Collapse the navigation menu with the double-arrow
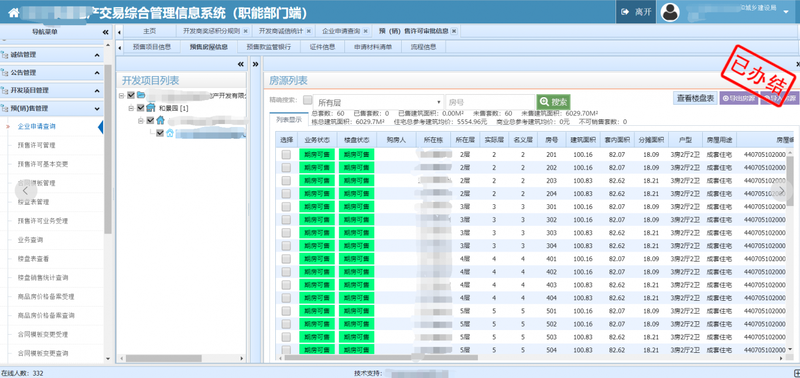This screenshot has height=378, width=800. (105, 32)
